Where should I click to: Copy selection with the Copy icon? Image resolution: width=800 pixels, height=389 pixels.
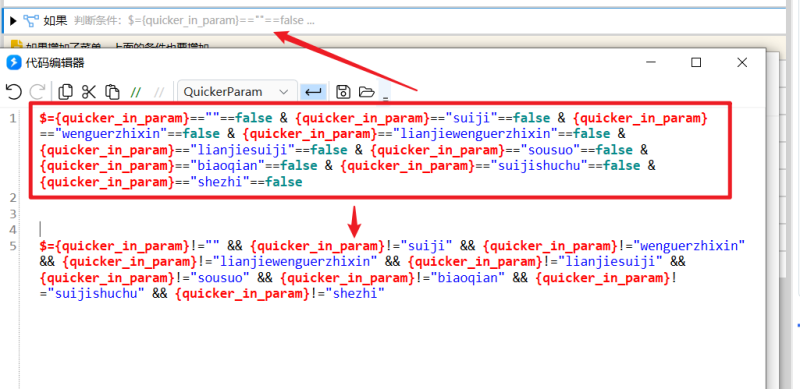click(65, 92)
